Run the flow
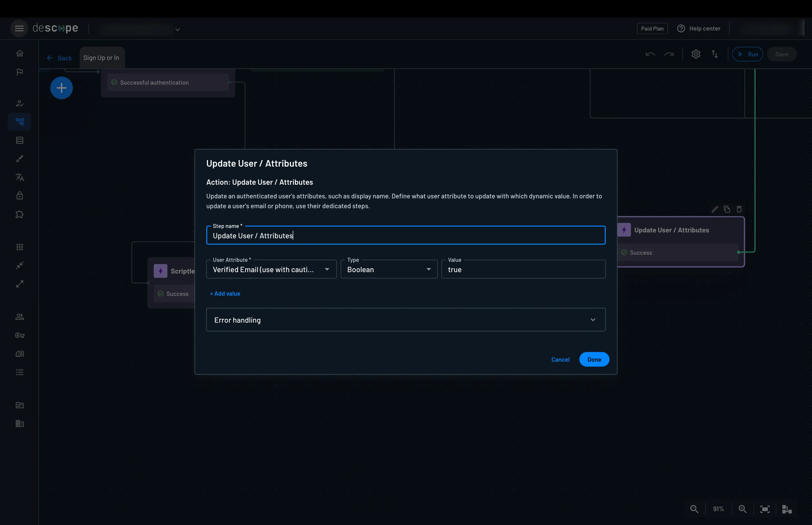This screenshot has width=812, height=525. point(747,54)
